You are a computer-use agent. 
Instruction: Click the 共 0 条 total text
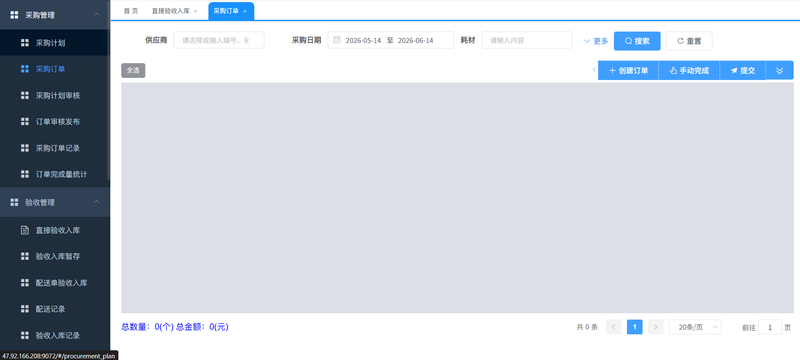(587, 327)
